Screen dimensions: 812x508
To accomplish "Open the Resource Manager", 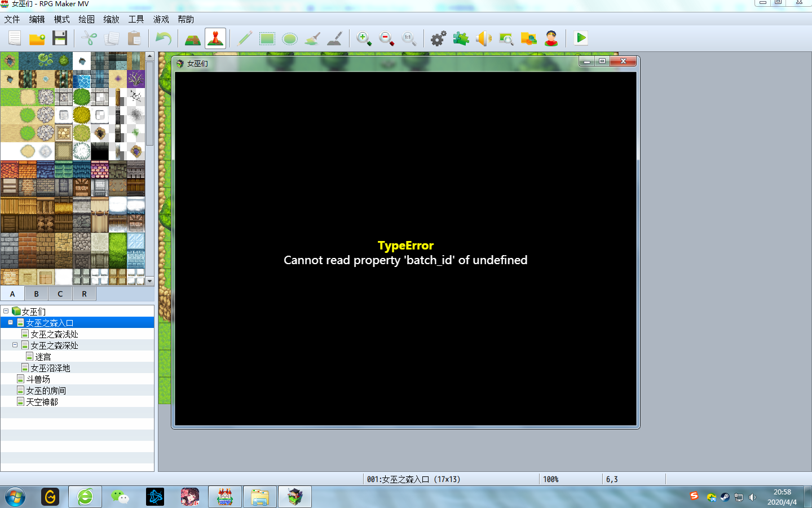I will pos(529,38).
